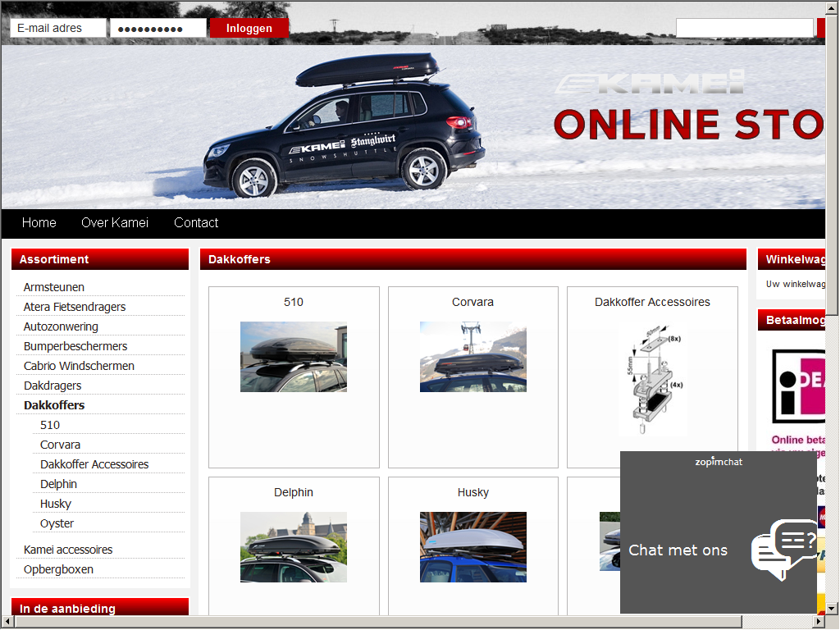Open the Husky subcategory in sidebar
The height and width of the screenshot is (630, 840).
(x=55, y=504)
